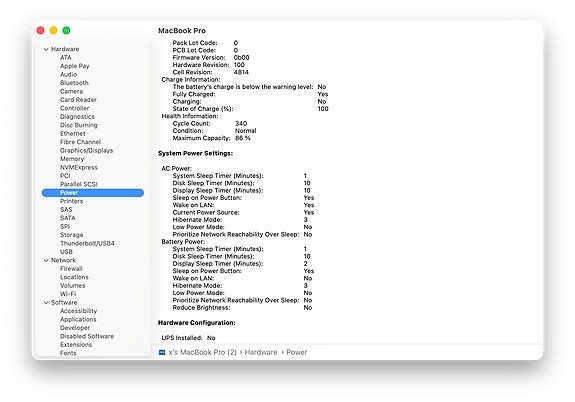Select the Cycle Count value 340
575x402 pixels.
[241, 123]
